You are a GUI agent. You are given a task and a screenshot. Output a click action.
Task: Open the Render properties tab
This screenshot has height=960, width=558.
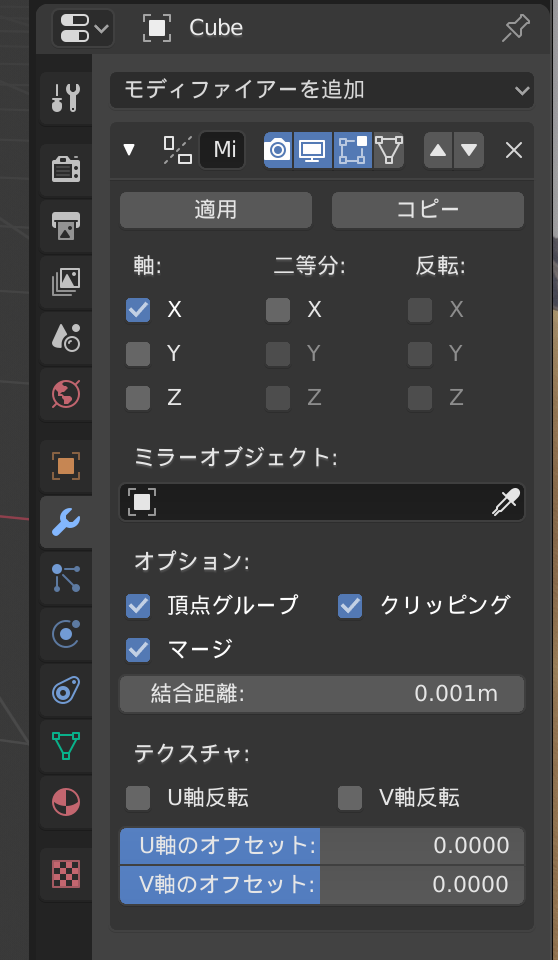pyautogui.click(x=66, y=169)
